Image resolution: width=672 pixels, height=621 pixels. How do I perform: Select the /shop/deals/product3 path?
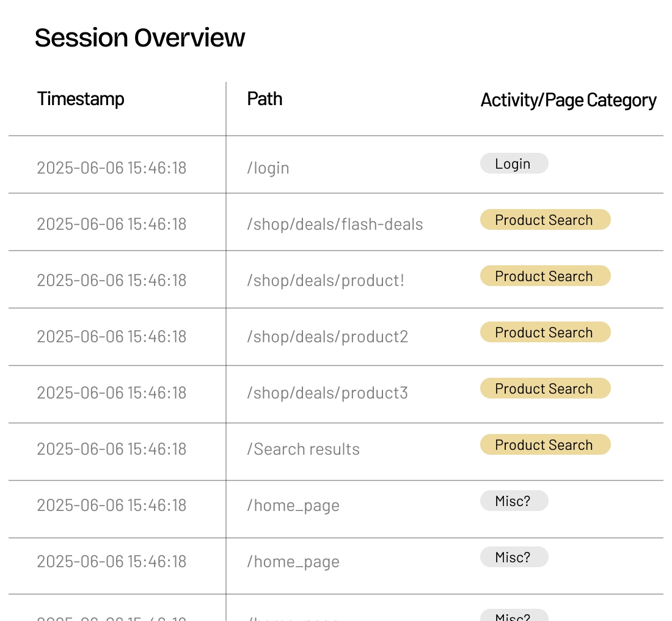pyautogui.click(x=327, y=393)
